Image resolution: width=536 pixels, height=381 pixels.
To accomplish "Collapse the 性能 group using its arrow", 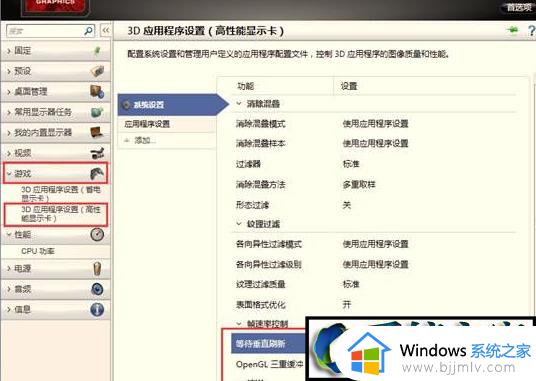I will coord(9,234).
